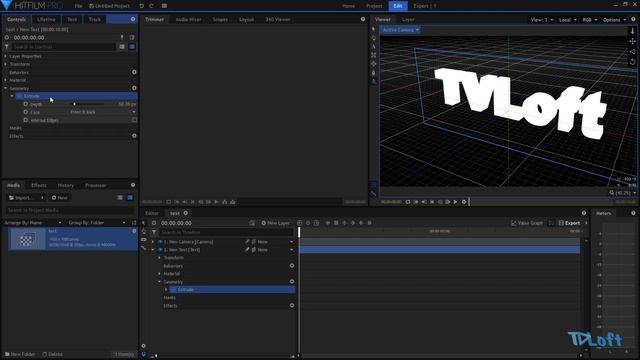The width and height of the screenshot is (640, 360).
Task: Switch to the Lifetime tab
Action: (46, 19)
